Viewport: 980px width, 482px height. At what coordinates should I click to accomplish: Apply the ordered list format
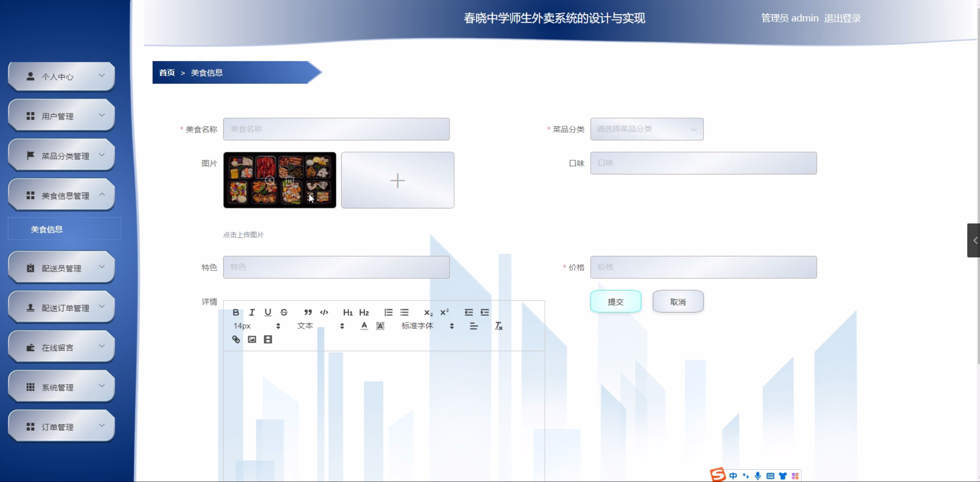tap(388, 312)
